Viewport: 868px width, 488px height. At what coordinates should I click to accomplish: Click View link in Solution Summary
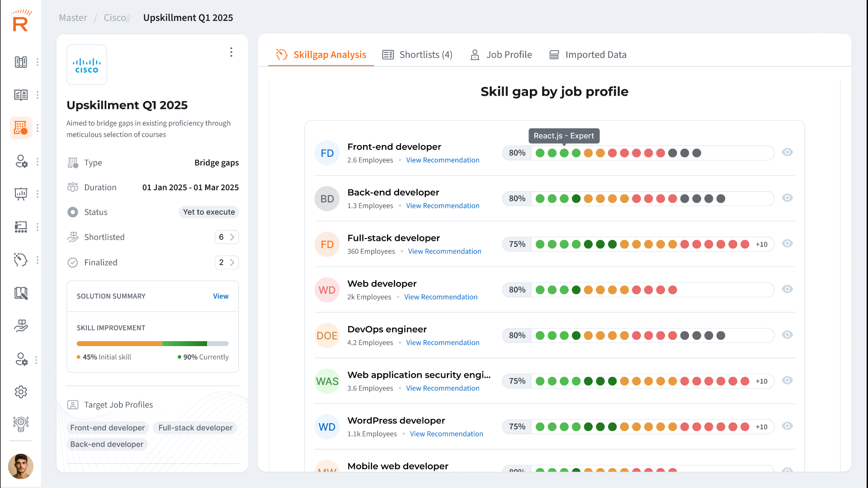(221, 296)
